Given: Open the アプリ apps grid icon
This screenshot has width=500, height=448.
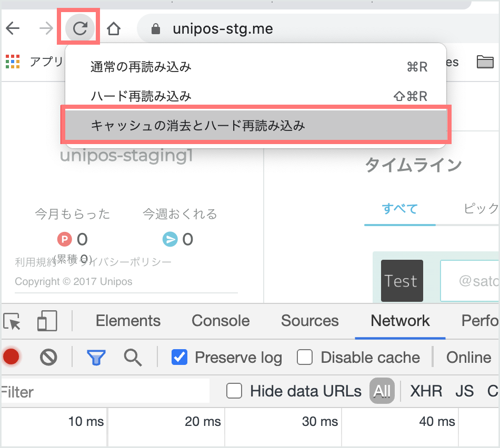Looking at the screenshot, I should pyautogui.click(x=13, y=62).
